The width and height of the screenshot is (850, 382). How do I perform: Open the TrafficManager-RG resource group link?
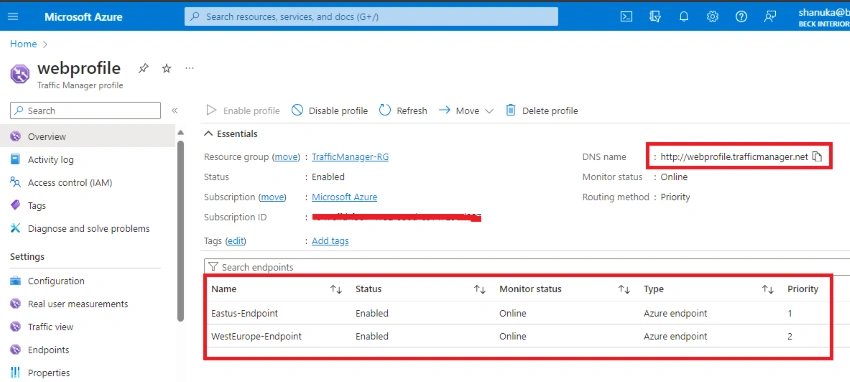[x=350, y=157]
